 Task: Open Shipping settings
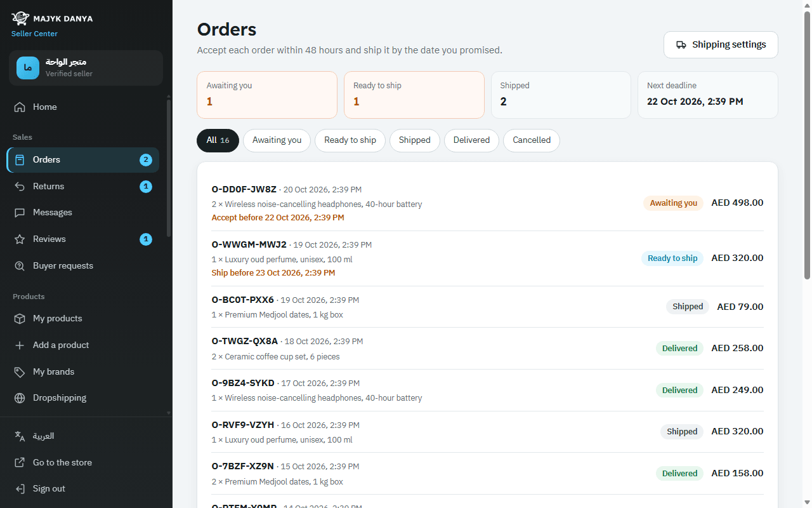[721, 45]
